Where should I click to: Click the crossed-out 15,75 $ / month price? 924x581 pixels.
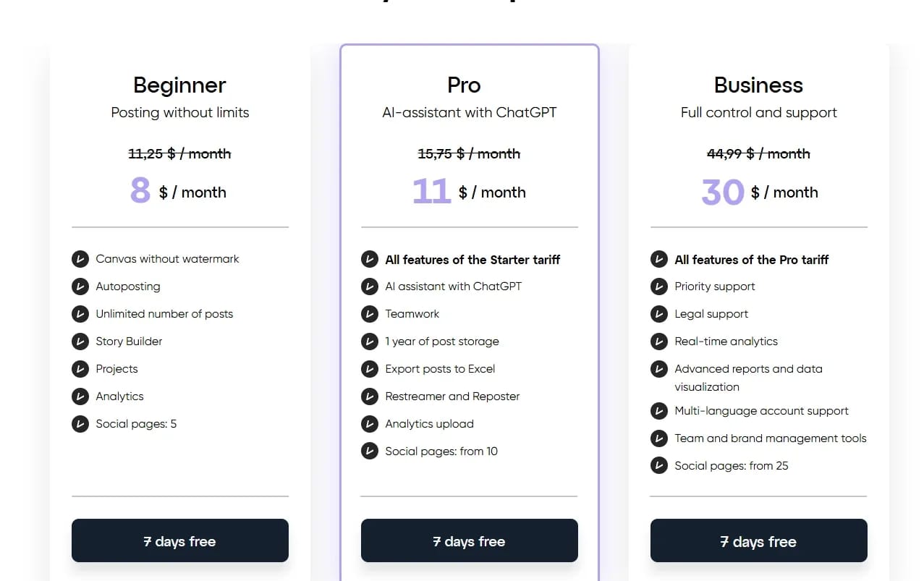[469, 153]
